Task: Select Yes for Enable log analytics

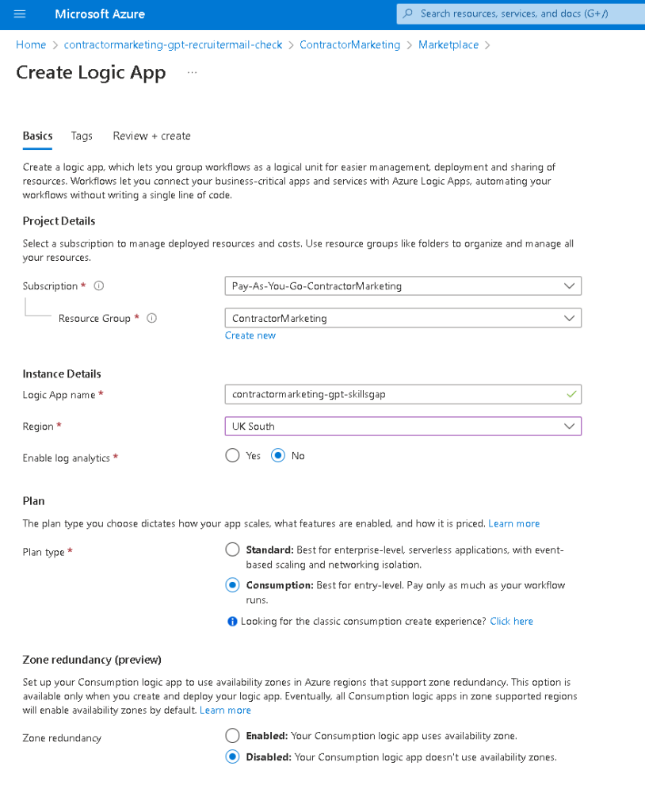Action: click(x=232, y=456)
